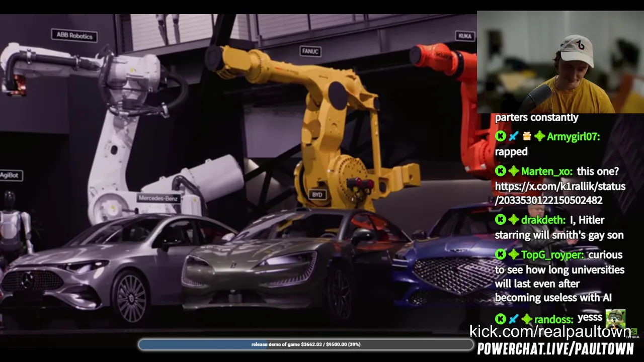Click the Kick badge next to drakdeth
This screenshot has width=644, height=362.
(x=500, y=220)
